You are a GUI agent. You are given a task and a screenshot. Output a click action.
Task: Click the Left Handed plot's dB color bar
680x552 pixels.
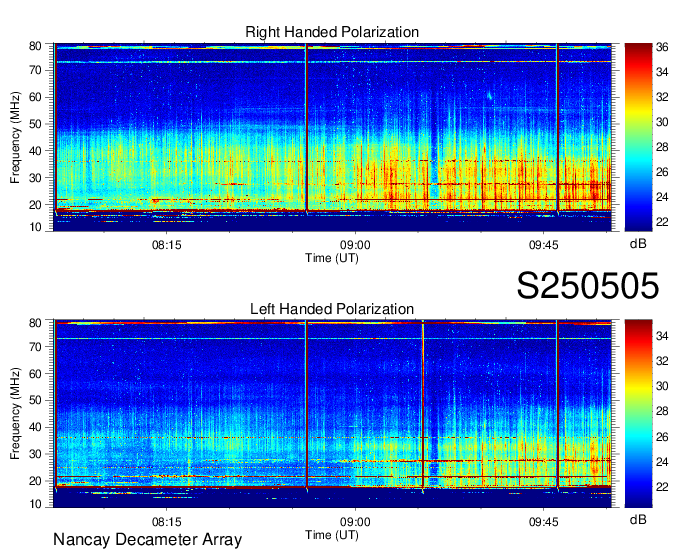point(638,414)
